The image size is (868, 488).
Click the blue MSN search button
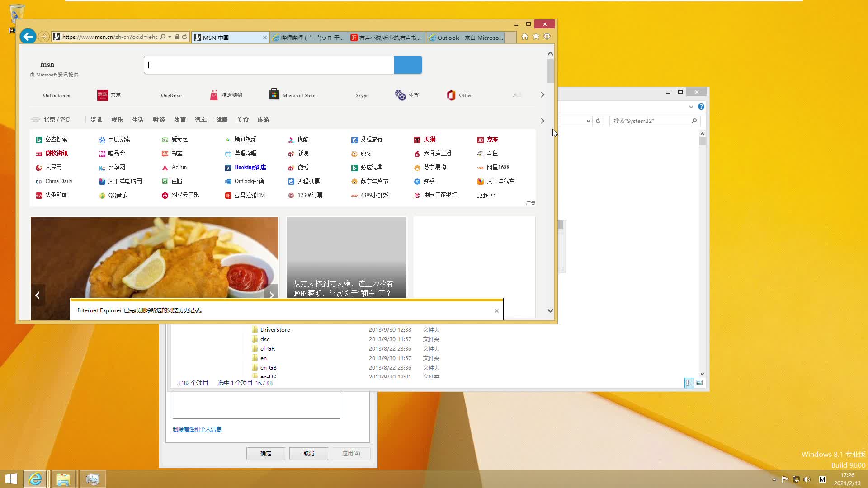coord(408,65)
